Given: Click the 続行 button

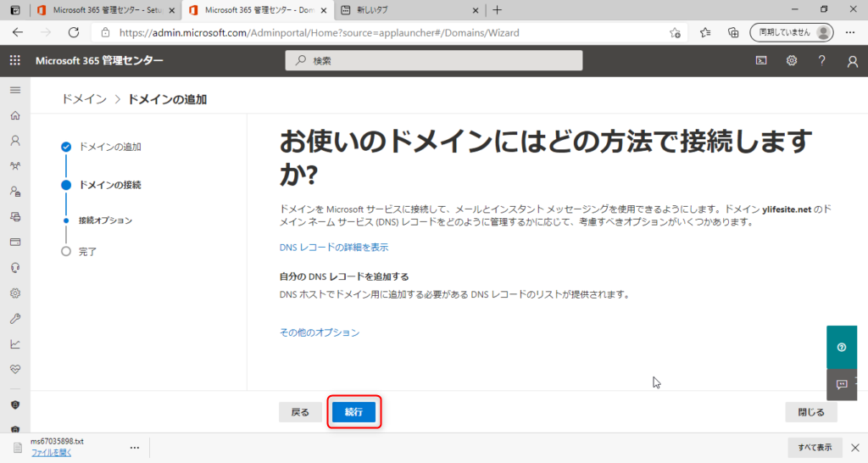Looking at the screenshot, I should 353,412.
